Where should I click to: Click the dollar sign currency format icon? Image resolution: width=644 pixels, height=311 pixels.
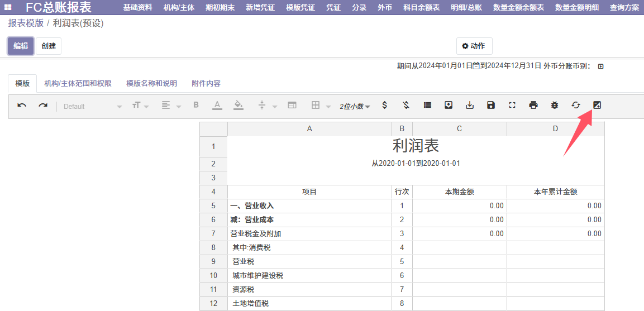pos(384,106)
